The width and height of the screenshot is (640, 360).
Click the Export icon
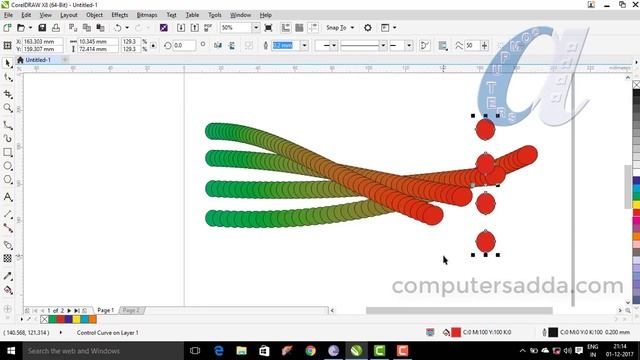point(195,28)
